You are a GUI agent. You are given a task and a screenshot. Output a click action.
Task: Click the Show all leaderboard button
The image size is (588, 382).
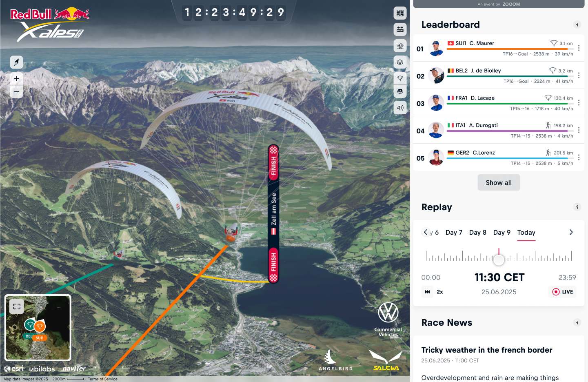499,182
